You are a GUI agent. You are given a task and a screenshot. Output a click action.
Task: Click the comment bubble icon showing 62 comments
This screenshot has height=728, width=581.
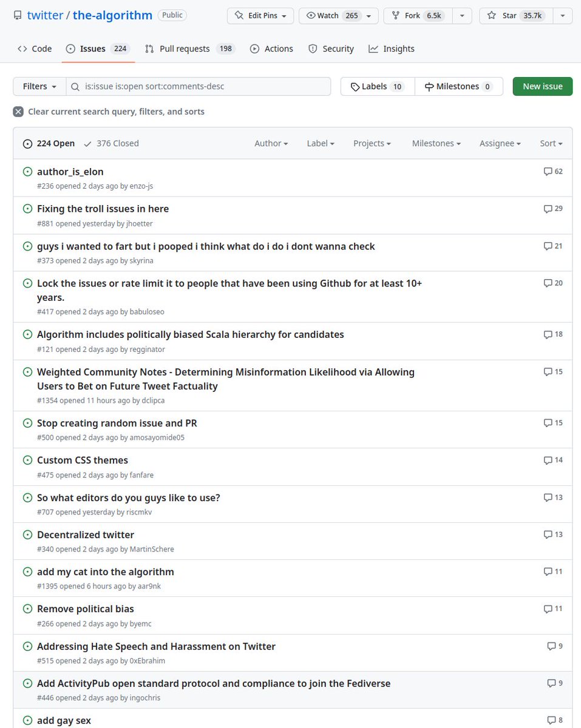[548, 171]
